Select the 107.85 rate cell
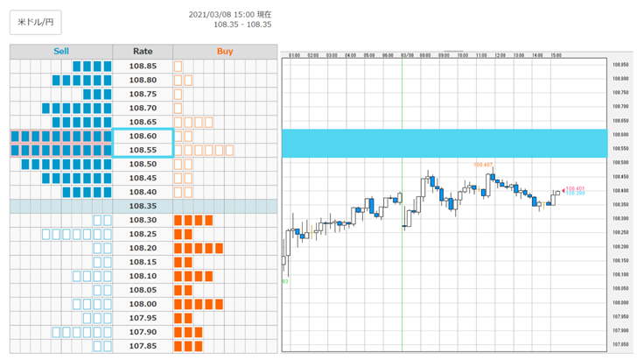The height and width of the screenshot is (360, 644). 143,346
